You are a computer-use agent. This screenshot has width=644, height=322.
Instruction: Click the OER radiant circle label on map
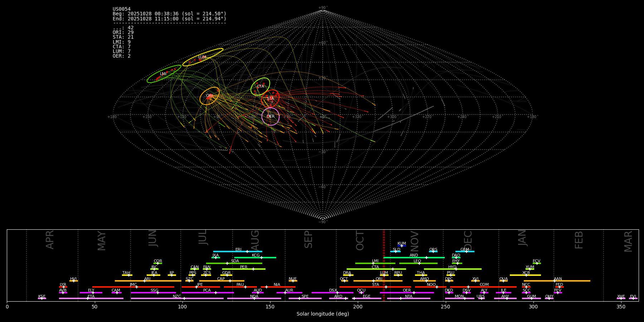pos(270,117)
